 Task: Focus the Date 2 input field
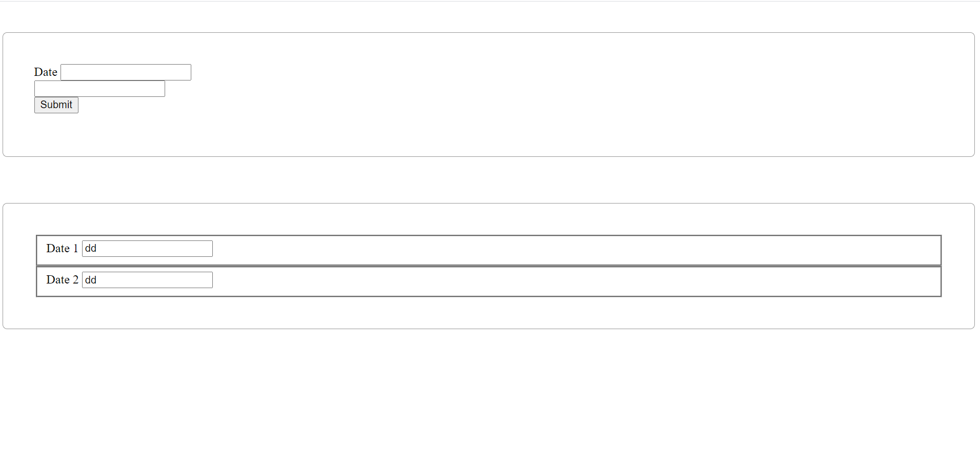pyautogui.click(x=147, y=280)
